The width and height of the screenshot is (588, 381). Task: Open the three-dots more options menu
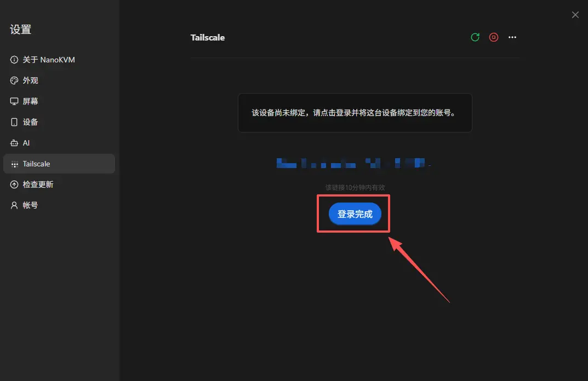pyautogui.click(x=512, y=37)
